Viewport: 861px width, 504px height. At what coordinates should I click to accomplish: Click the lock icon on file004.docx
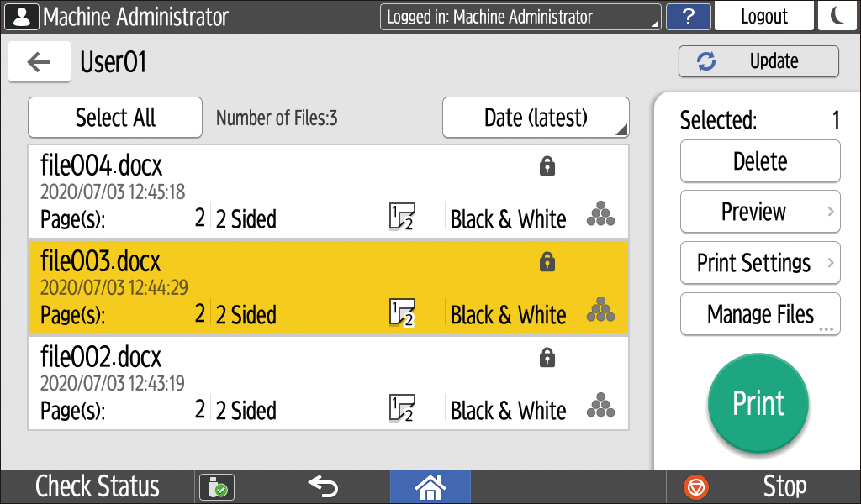coord(547,167)
